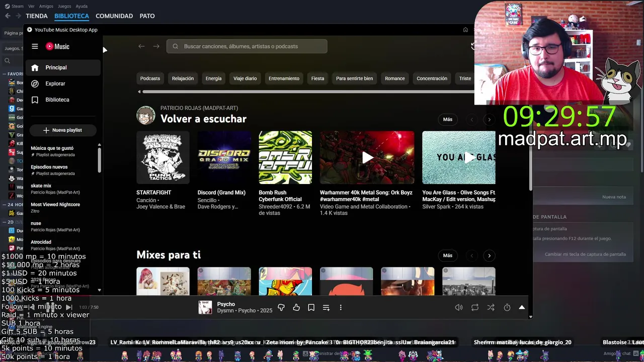Image resolution: width=644 pixels, height=362 pixels.
Task: Click the Steam back navigation arrow
Action: tap(8, 16)
